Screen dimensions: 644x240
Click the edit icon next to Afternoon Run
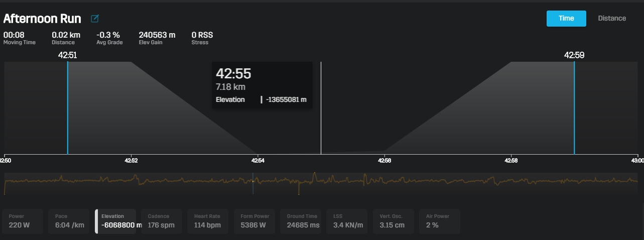coord(95,19)
